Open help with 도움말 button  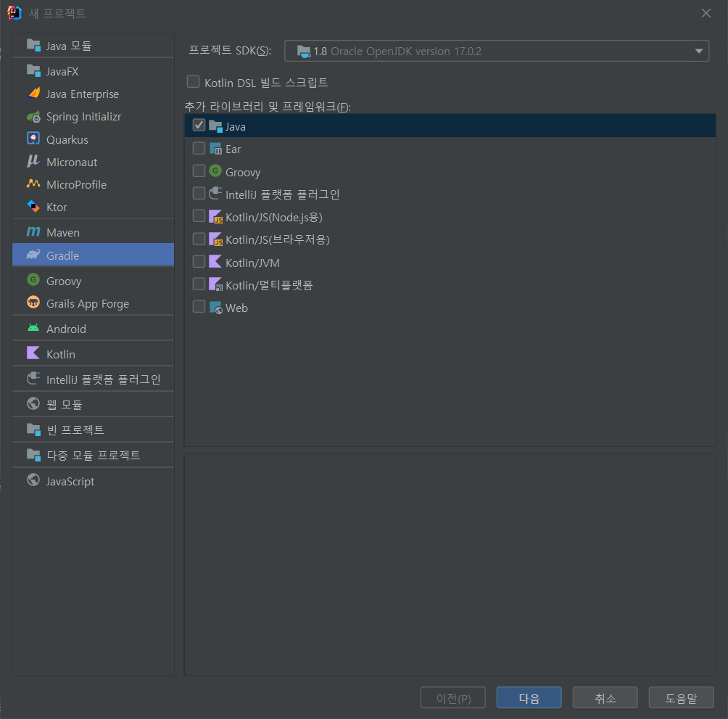(681, 698)
